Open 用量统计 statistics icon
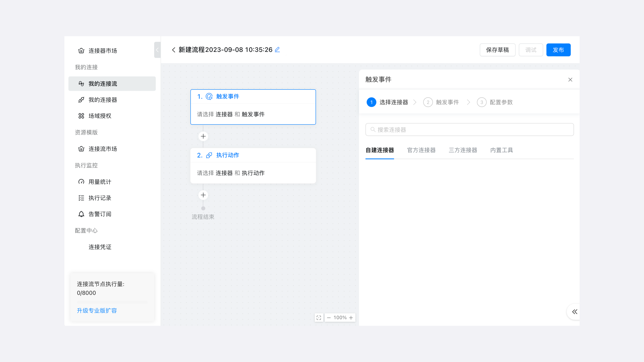The width and height of the screenshot is (644, 362). [x=81, y=182]
